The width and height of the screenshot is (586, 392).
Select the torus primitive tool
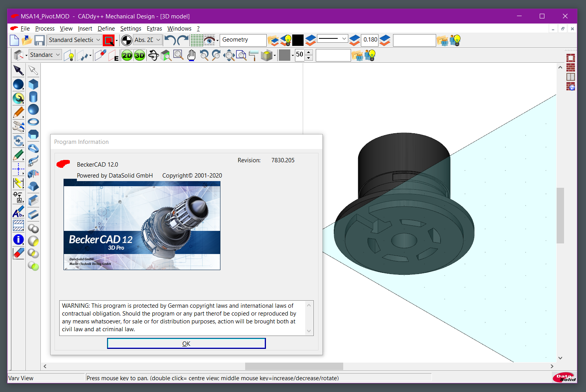pyautogui.click(x=33, y=122)
